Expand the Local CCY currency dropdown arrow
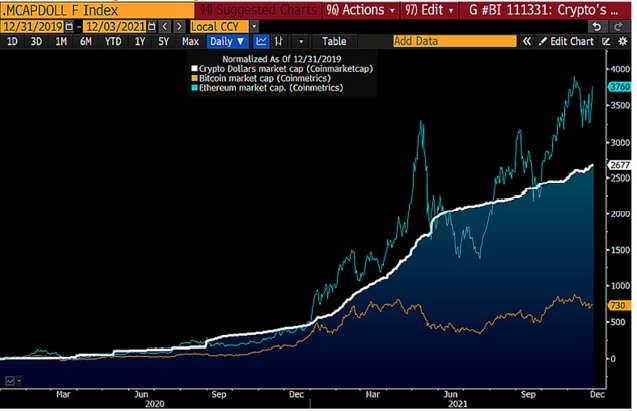This screenshot has width=637, height=411. [254, 27]
